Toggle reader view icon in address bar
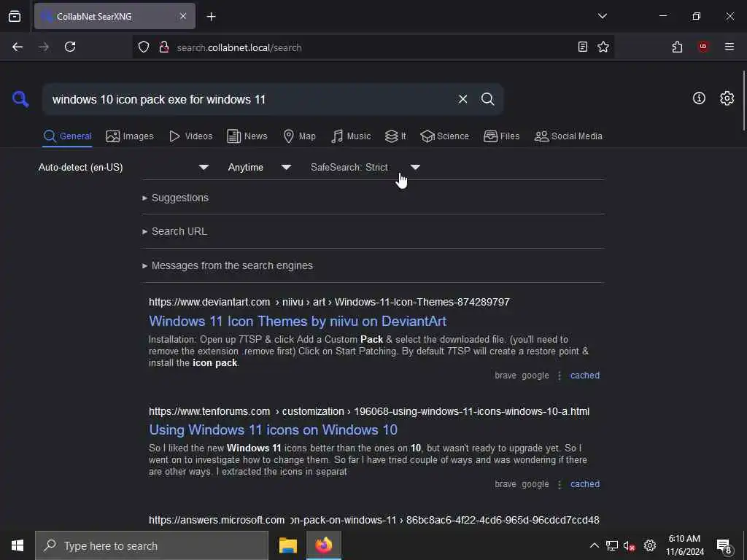This screenshot has width=747, height=560. [582, 47]
